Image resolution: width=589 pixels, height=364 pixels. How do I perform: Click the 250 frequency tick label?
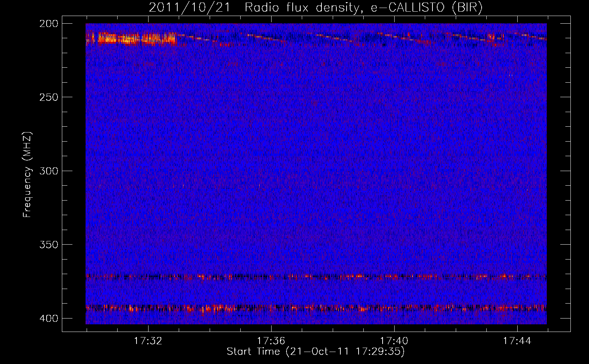click(49, 97)
